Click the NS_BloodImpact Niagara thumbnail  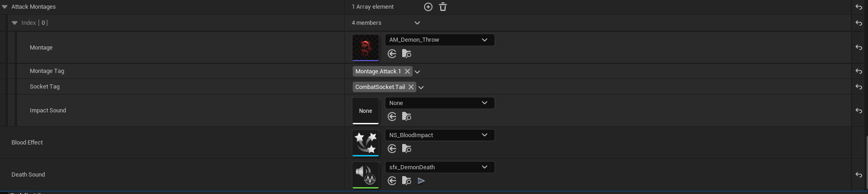click(x=366, y=143)
